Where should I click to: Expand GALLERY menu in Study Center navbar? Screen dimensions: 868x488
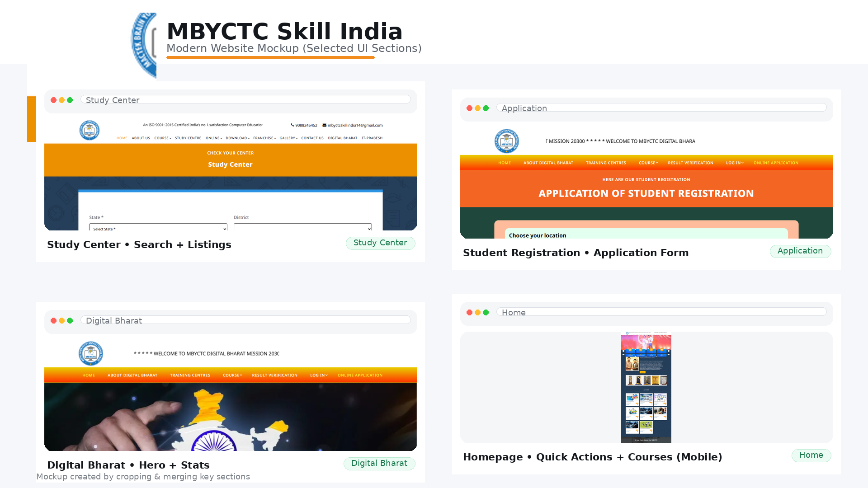[288, 138]
